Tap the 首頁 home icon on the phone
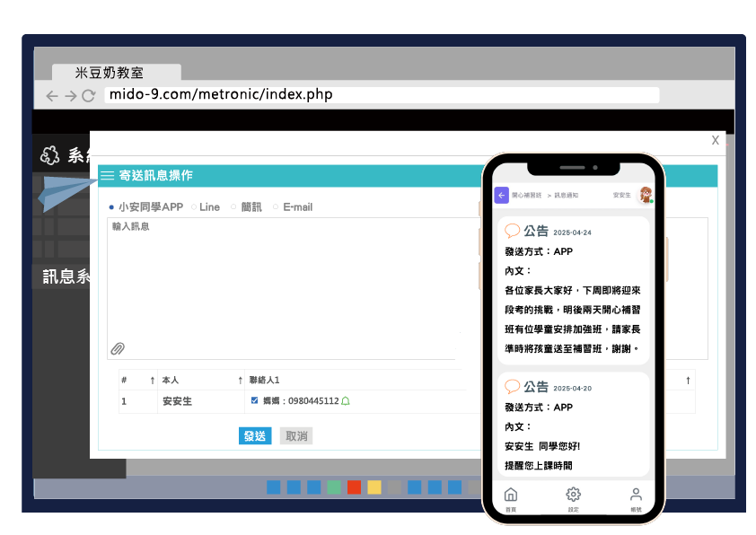This screenshot has width=756, height=535. click(x=510, y=494)
